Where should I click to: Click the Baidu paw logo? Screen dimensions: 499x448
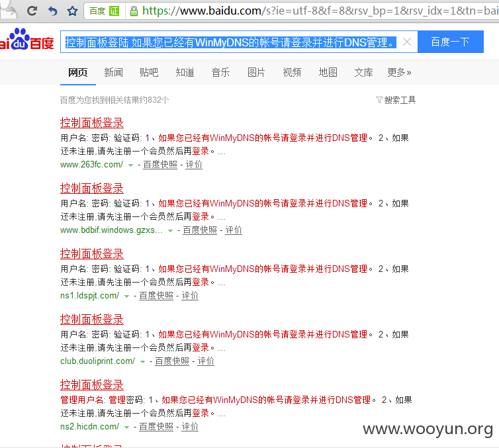coord(26,40)
